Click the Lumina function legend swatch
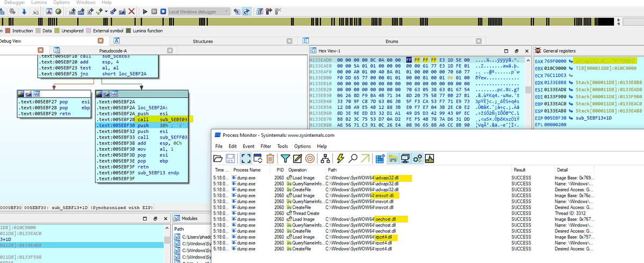 [x=128, y=31]
